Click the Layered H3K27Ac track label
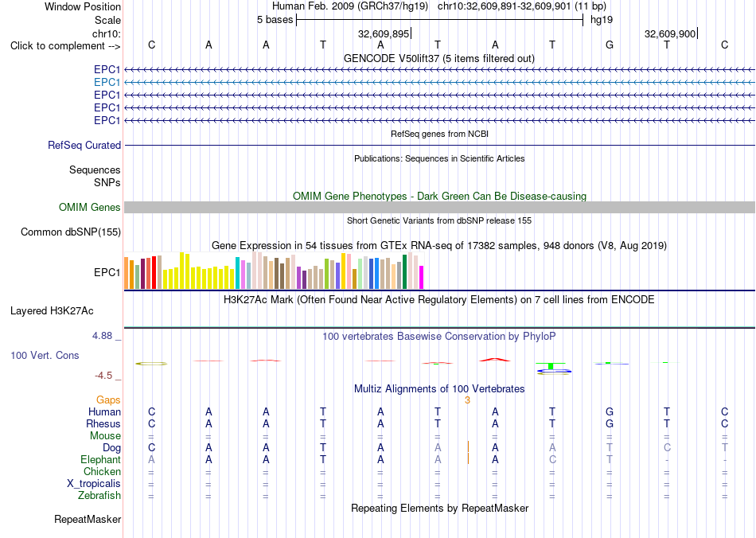 click(52, 311)
